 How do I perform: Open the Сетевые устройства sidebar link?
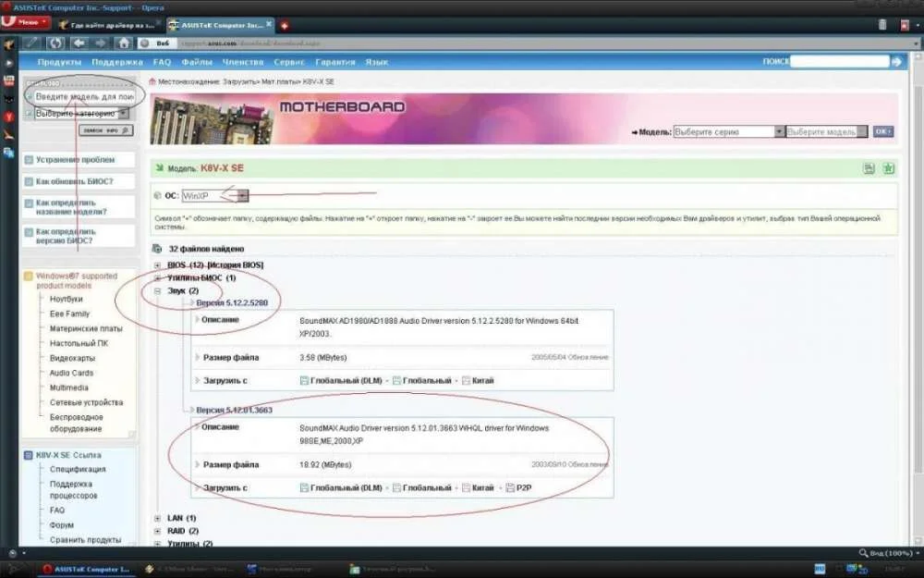(x=86, y=402)
